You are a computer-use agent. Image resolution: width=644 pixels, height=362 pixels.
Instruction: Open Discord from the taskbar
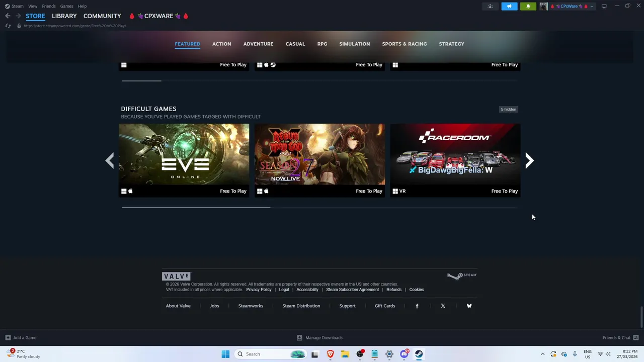(x=404, y=354)
